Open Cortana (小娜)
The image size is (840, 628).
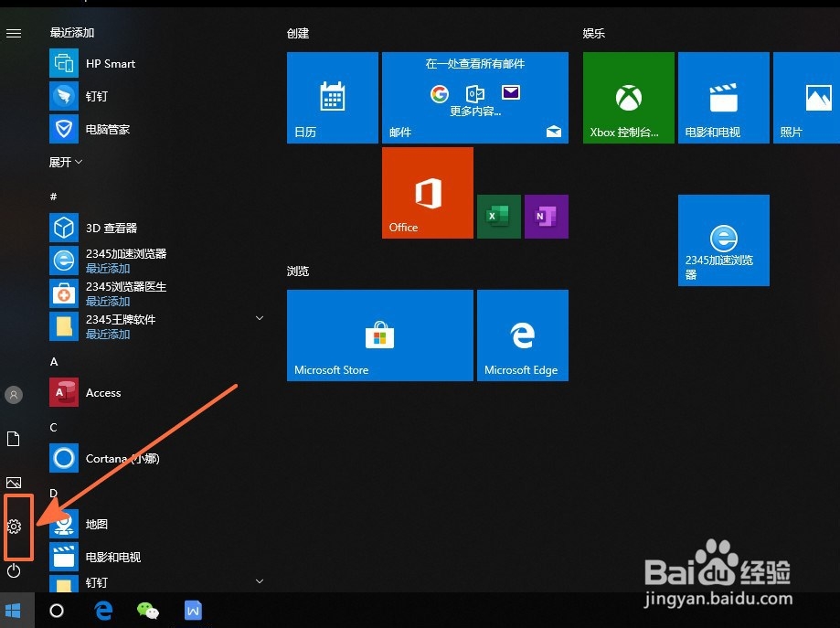[156, 458]
